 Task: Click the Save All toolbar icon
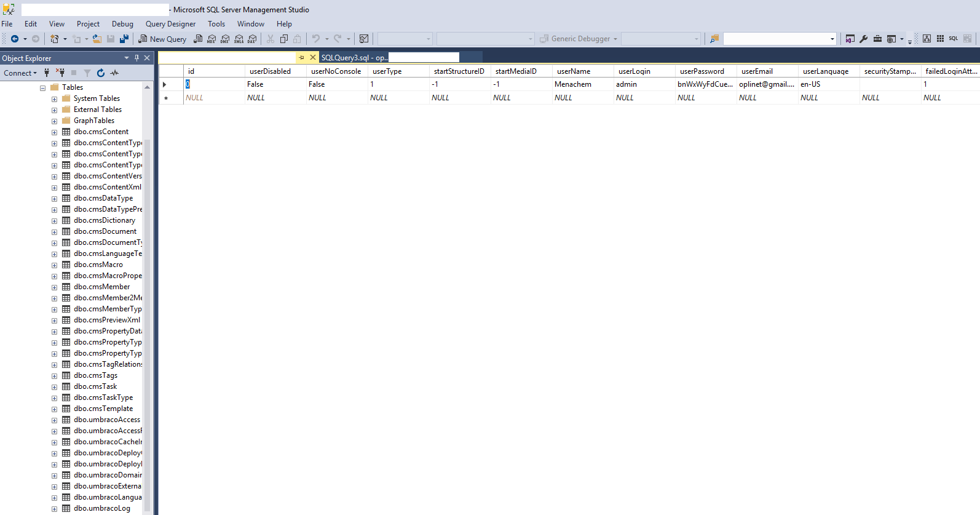click(124, 39)
